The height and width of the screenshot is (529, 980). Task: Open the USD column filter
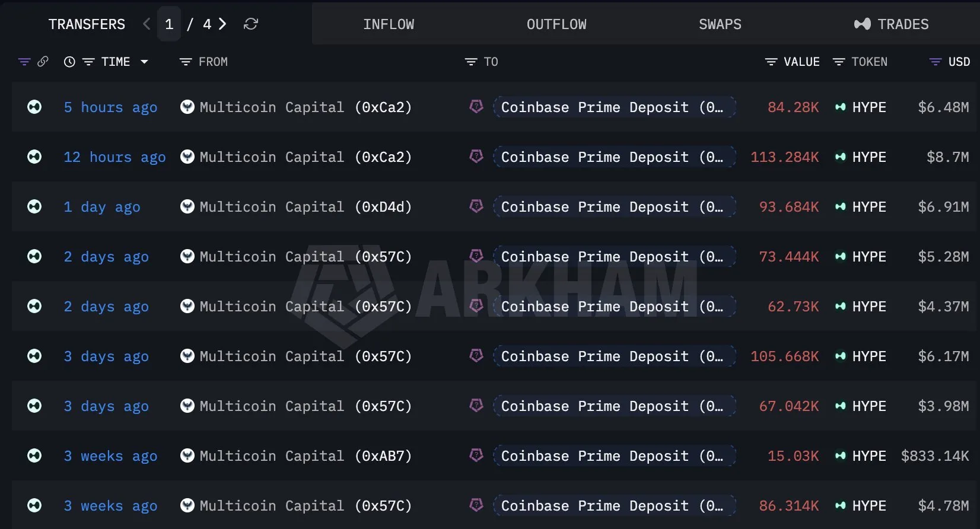pos(936,62)
